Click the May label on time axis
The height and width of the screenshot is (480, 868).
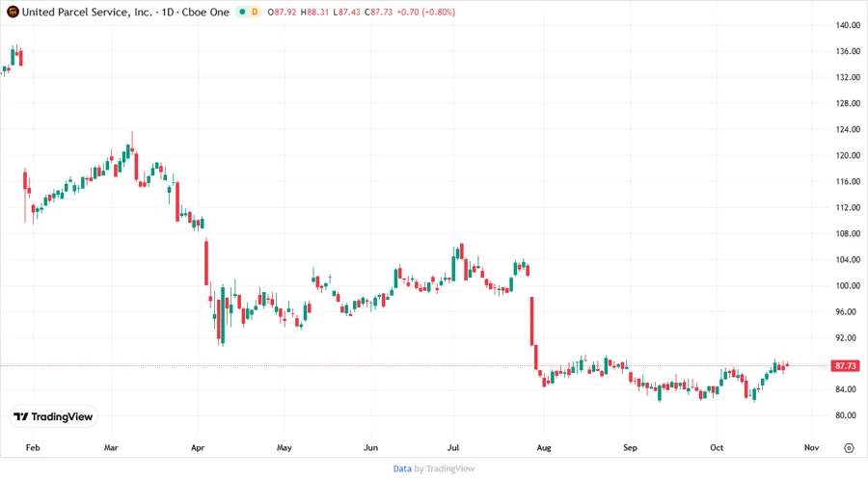(284, 447)
